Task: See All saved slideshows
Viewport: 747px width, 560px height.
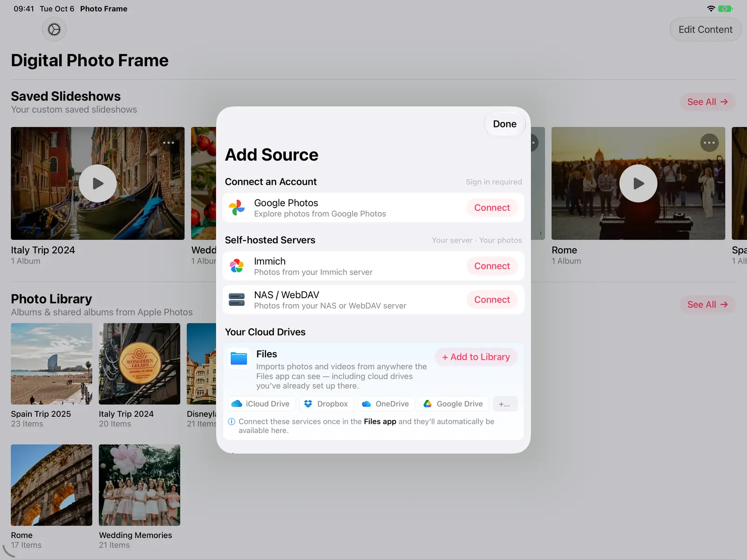Action: click(707, 102)
